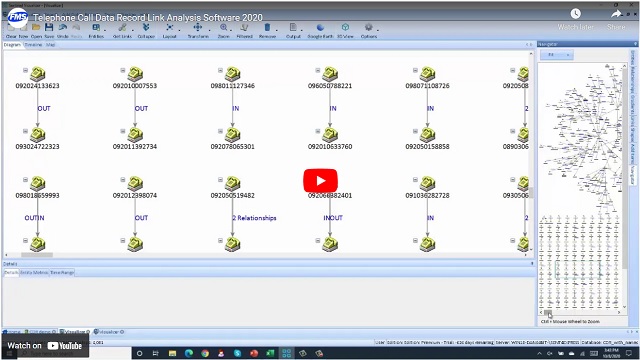Click the Share arrow button

[x=616, y=14]
